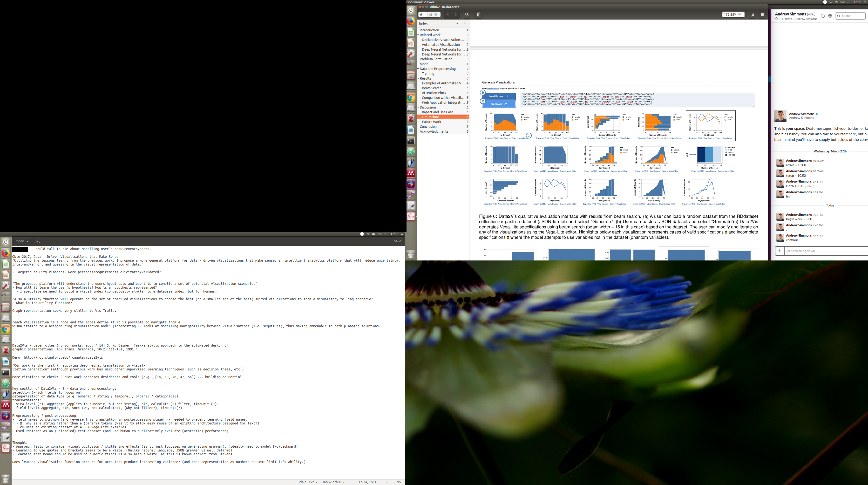Click the page number input field
The width and height of the screenshot is (868, 485).
tap(422, 14)
